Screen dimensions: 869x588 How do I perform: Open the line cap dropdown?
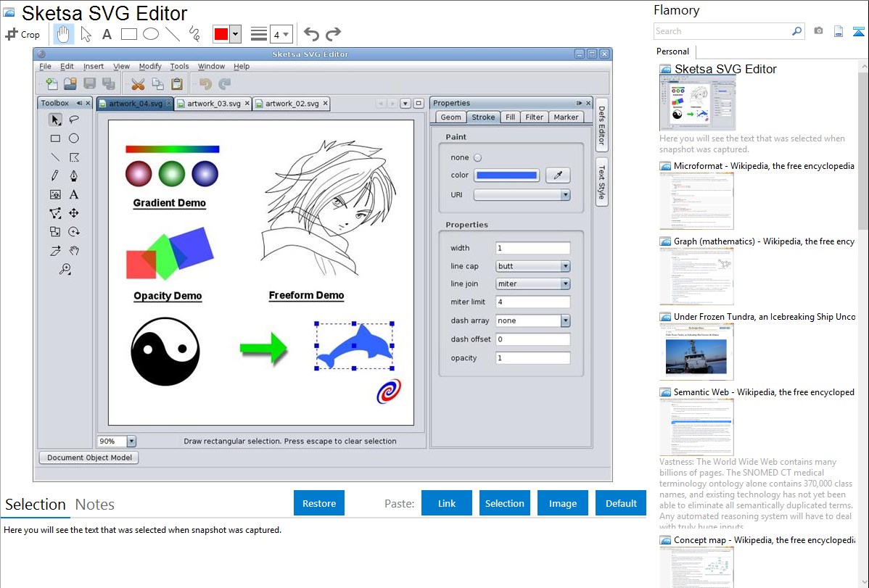click(x=565, y=267)
